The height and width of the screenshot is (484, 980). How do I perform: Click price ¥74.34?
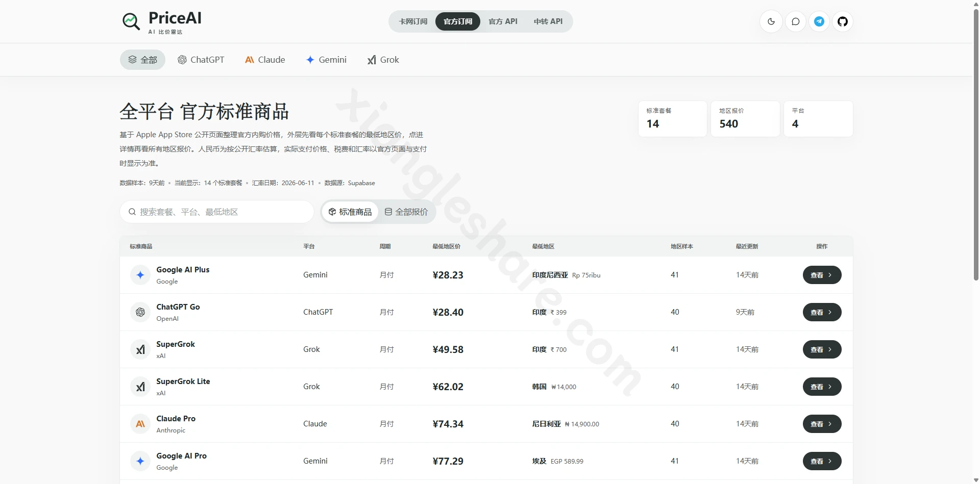(x=448, y=424)
